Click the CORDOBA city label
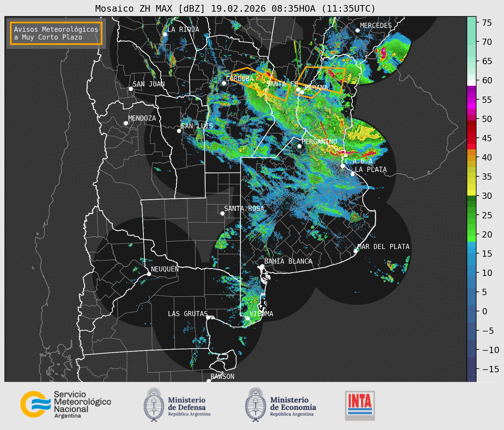Viewport: 504px width, 430px height. (240, 79)
